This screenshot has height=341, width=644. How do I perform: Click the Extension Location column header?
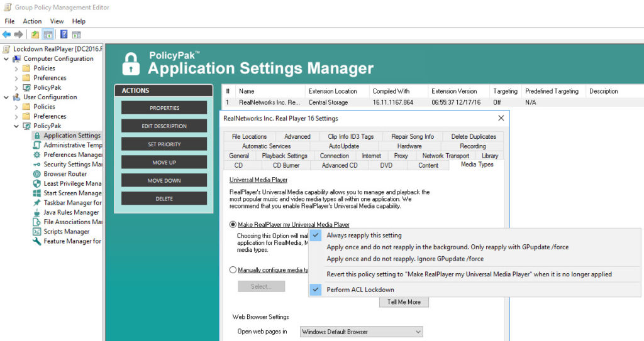[337, 91]
